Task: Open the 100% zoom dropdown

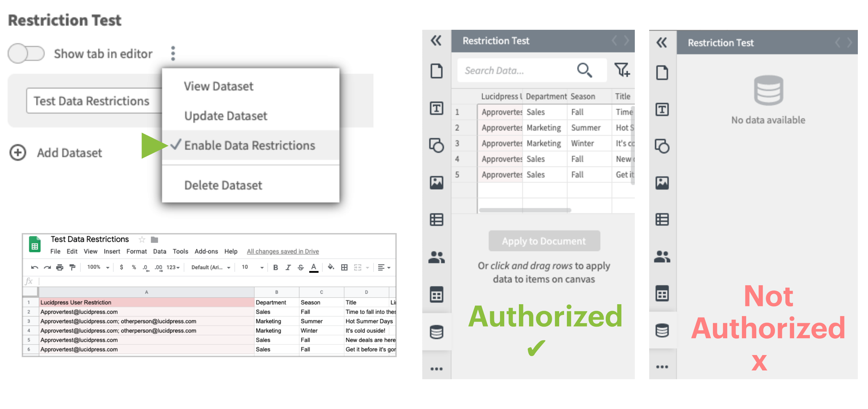Action: click(98, 267)
